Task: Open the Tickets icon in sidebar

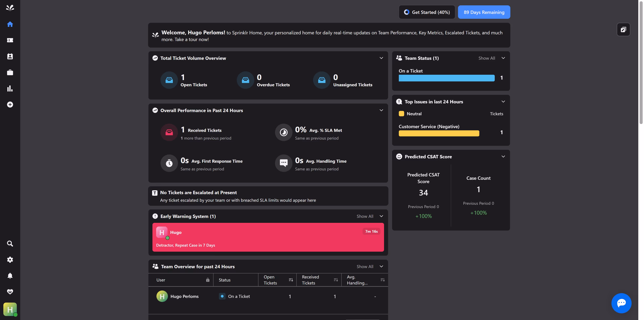Action: (x=10, y=40)
